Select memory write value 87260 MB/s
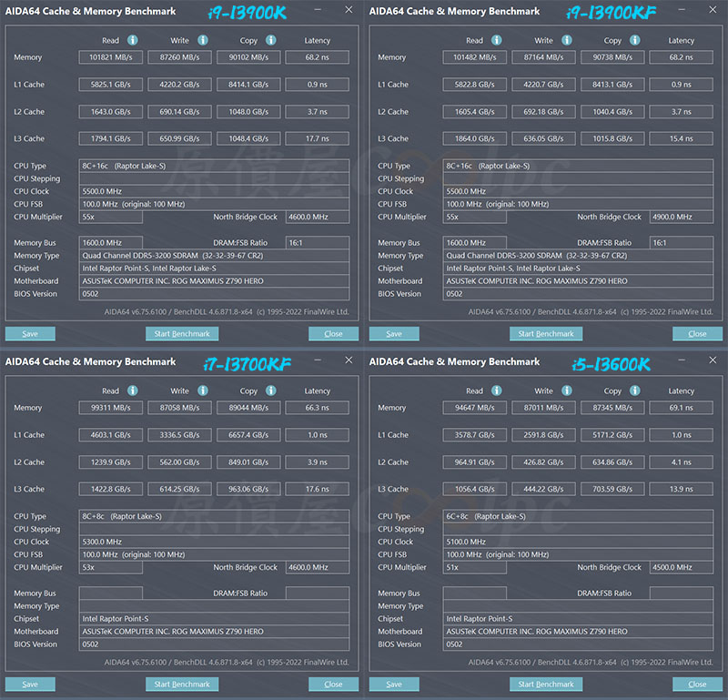The width and height of the screenshot is (728, 700). tap(179, 57)
